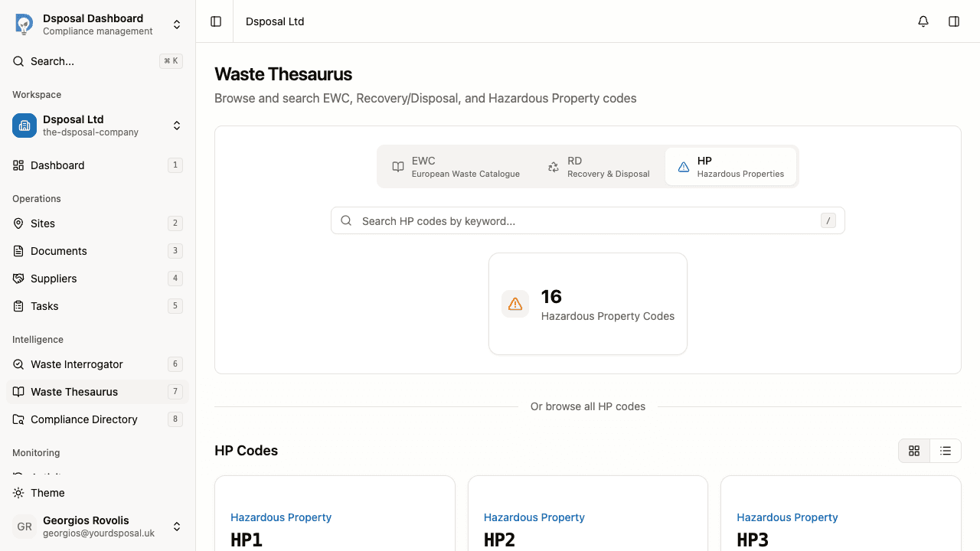Select the Compliance Directory icon
The height and width of the screenshot is (551, 980).
(18, 419)
